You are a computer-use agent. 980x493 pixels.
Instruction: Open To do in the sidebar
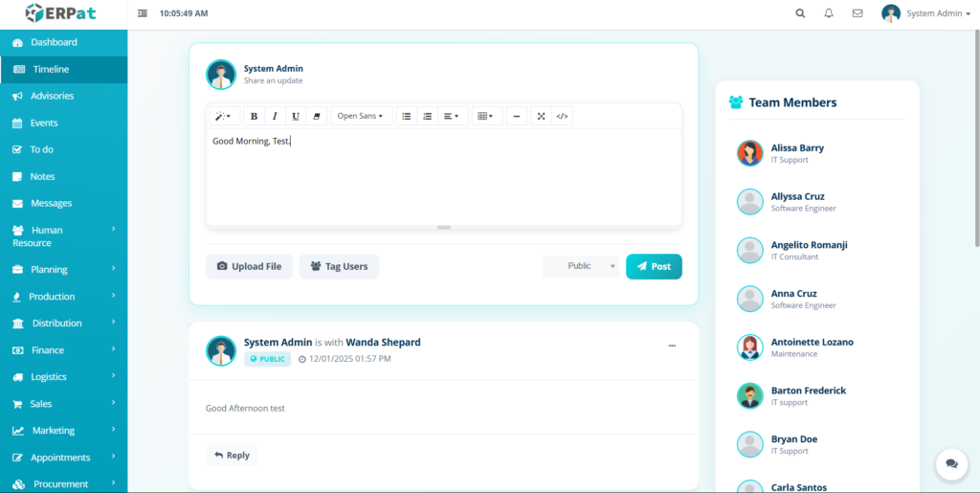tap(64, 150)
